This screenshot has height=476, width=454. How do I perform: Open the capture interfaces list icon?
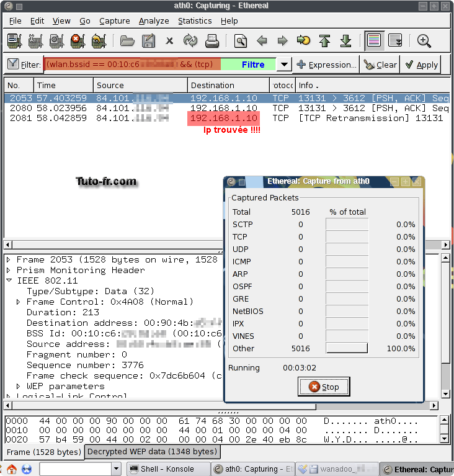pyautogui.click(x=14, y=41)
